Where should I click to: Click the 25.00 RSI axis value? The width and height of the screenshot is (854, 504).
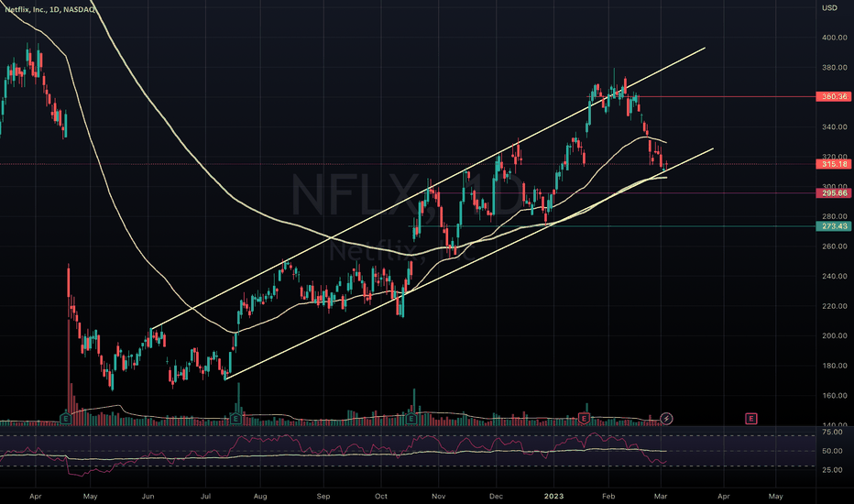pos(832,470)
